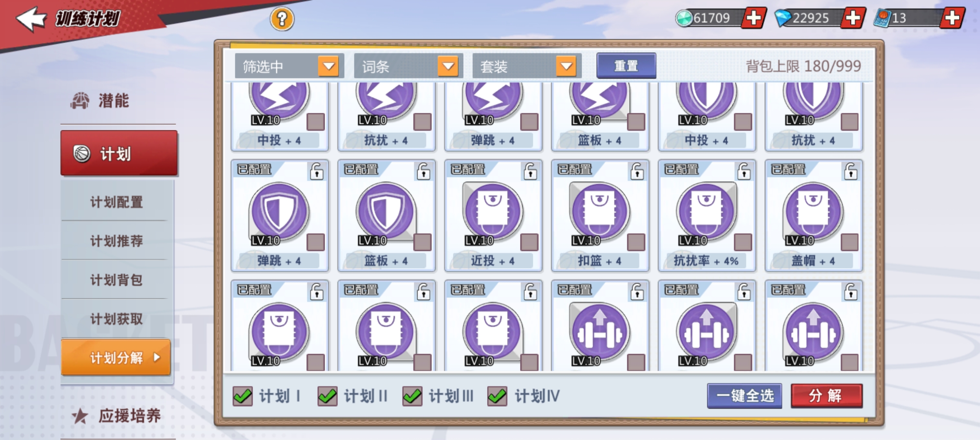The width and height of the screenshot is (980, 440).
Task: Add green coins with plus icon
Action: pos(753,18)
